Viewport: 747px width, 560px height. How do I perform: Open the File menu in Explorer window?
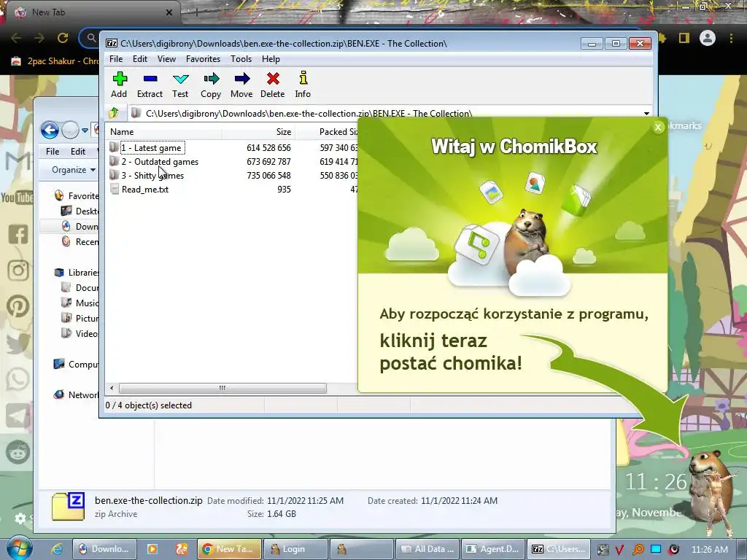(x=53, y=152)
